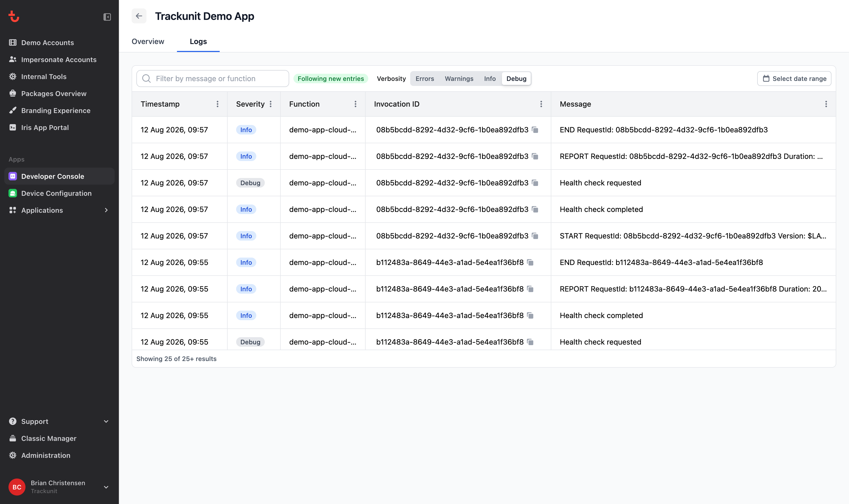Image resolution: width=849 pixels, height=504 pixels.
Task: Select Device Configuration app
Action: coord(59,193)
